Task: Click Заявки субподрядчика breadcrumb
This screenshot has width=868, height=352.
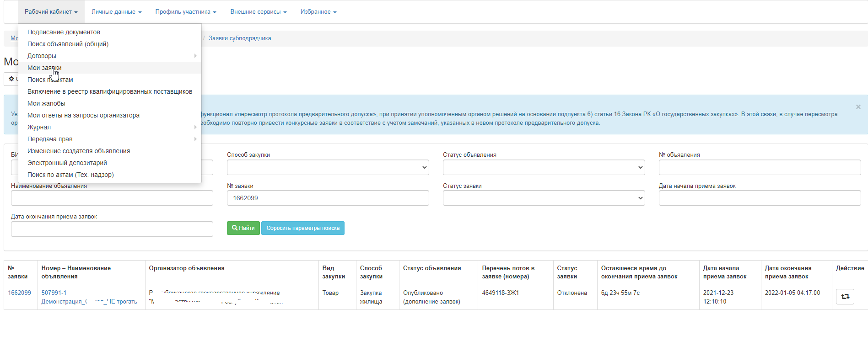Action: 240,38
